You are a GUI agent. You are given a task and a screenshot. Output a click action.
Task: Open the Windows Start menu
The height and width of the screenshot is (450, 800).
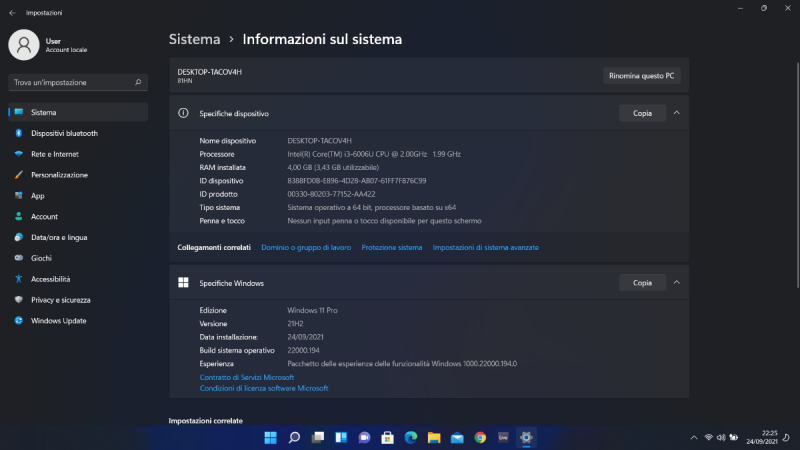click(x=270, y=438)
